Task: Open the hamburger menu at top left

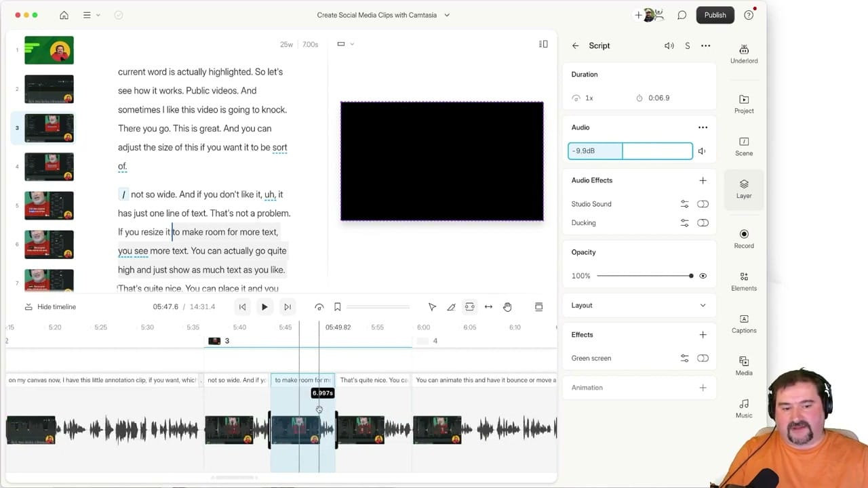Action: tap(87, 14)
